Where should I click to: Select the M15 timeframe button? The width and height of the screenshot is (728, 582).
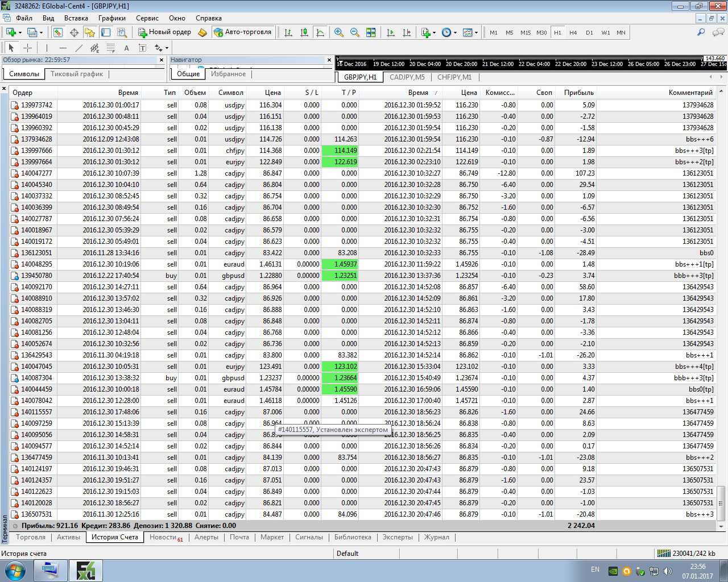(526, 32)
